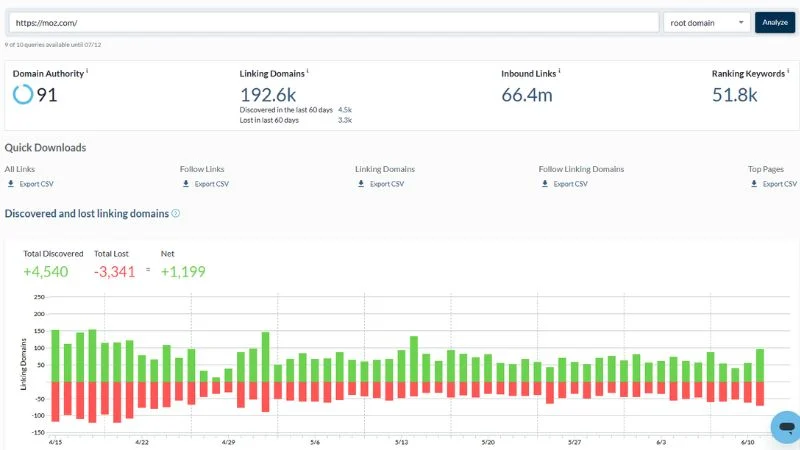Click 'Discovered in the last 60 days' text
The width and height of the screenshot is (800, 450).
(286, 110)
